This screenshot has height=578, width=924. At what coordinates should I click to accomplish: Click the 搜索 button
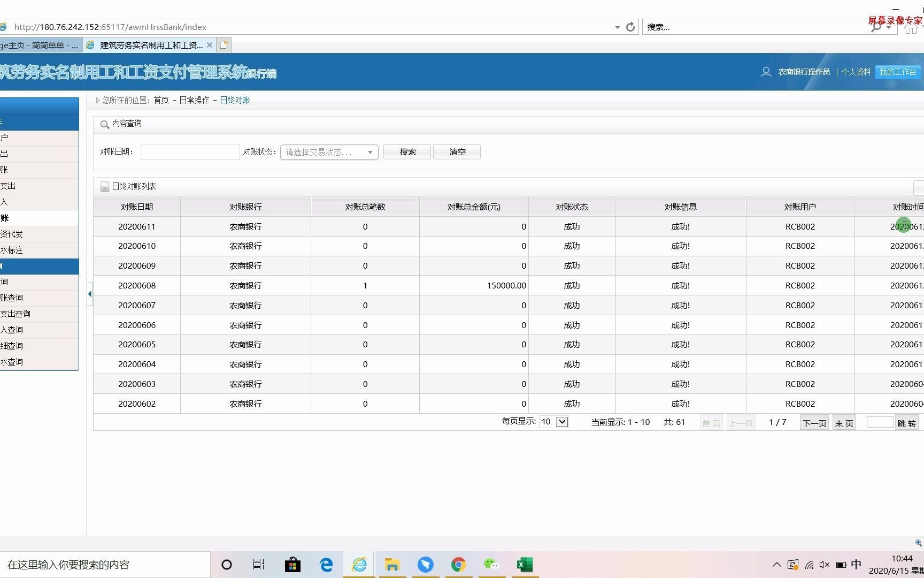click(407, 152)
